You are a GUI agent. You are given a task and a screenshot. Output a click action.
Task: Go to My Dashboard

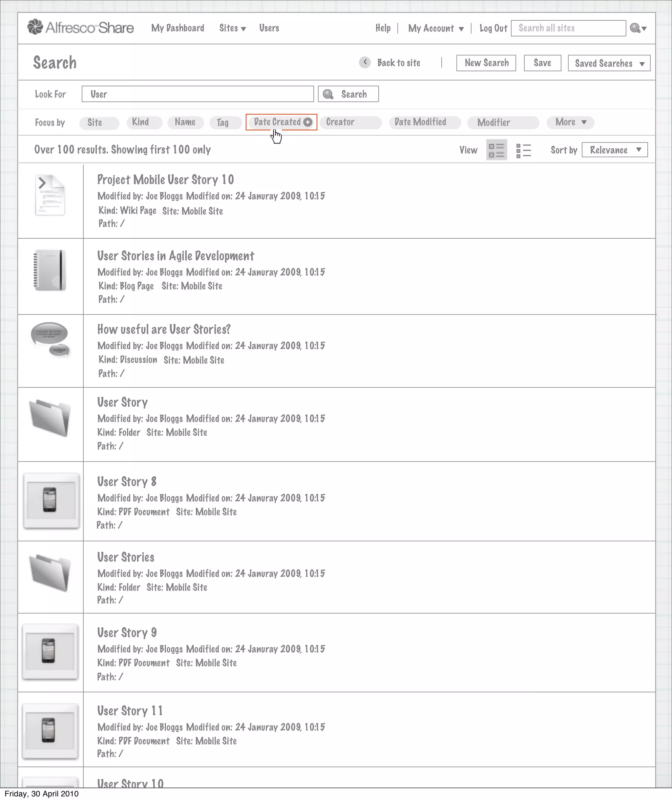pos(178,28)
